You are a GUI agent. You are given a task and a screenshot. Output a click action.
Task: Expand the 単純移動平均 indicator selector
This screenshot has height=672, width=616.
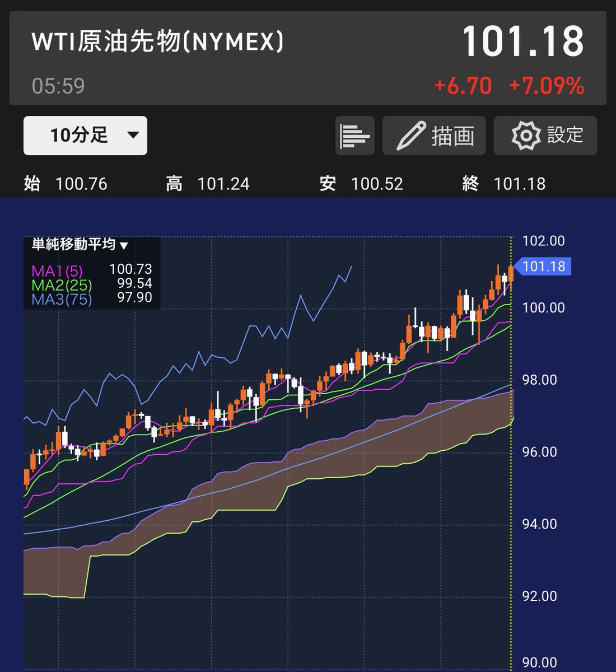(80, 245)
